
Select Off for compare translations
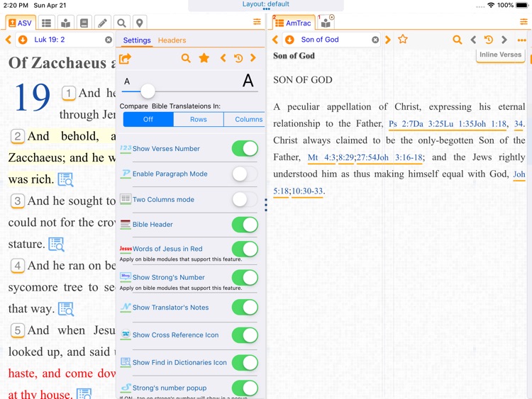(x=148, y=119)
